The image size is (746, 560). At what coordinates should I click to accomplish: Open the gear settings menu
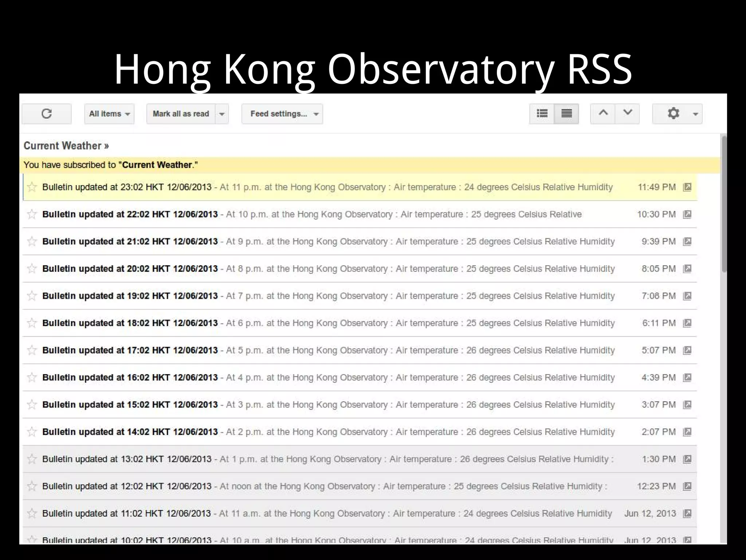click(x=677, y=114)
